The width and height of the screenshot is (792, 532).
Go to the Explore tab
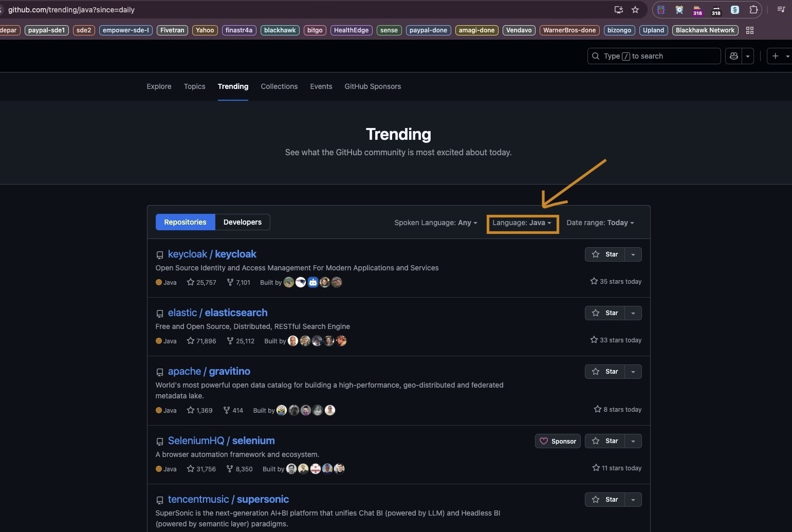tap(159, 86)
